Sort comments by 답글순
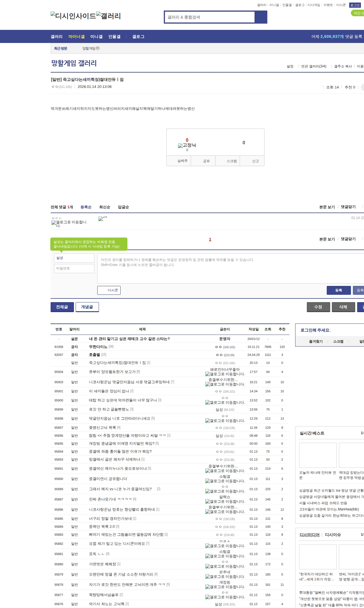This screenshot has width=364, height=608. coord(123,207)
